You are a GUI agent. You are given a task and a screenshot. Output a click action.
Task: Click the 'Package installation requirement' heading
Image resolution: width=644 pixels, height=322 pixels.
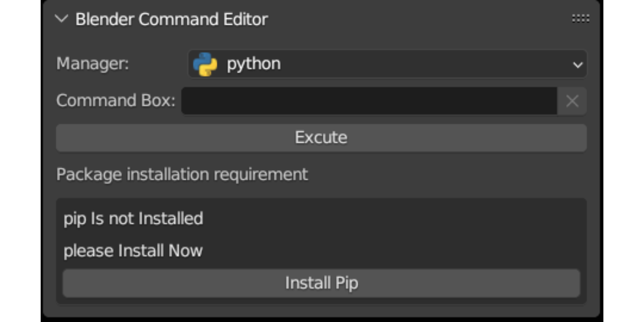pos(182,174)
